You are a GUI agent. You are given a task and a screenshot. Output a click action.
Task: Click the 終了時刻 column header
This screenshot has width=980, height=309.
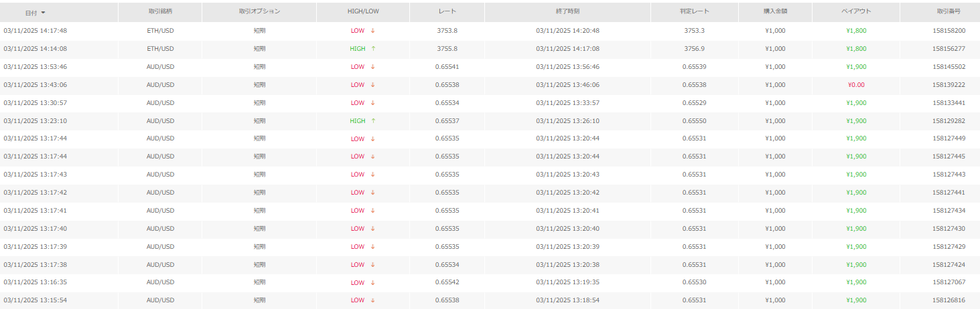click(x=567, y=12)
